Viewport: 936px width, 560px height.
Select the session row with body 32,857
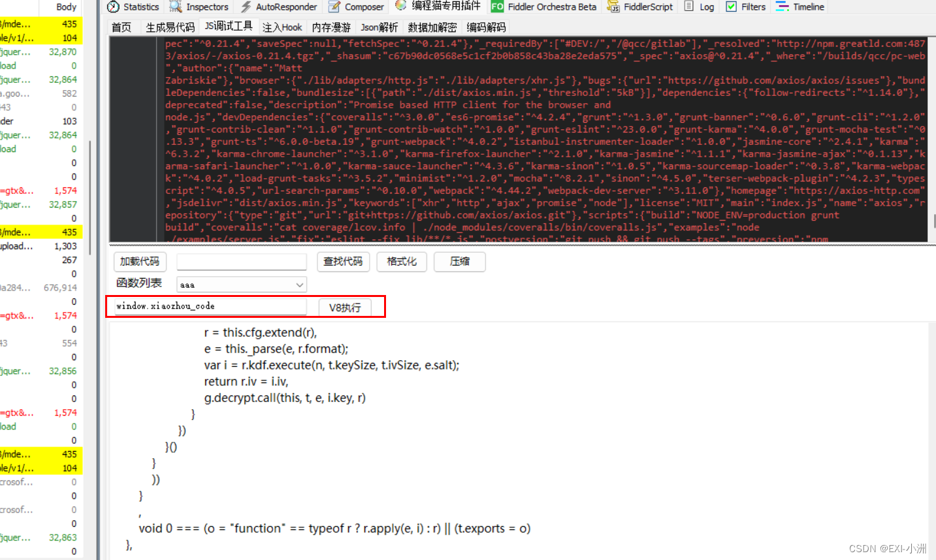[41, 204]
